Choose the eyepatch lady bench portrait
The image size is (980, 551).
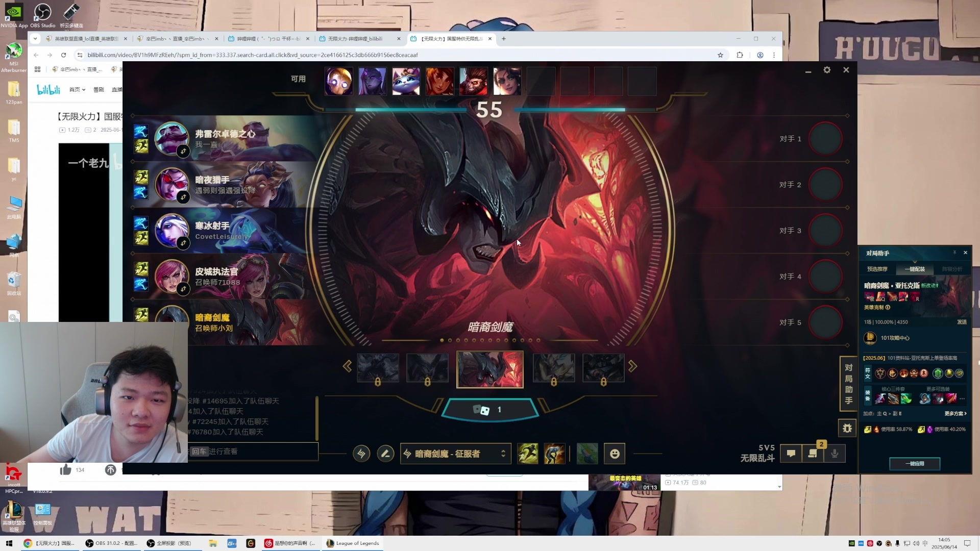coord(507,81)
